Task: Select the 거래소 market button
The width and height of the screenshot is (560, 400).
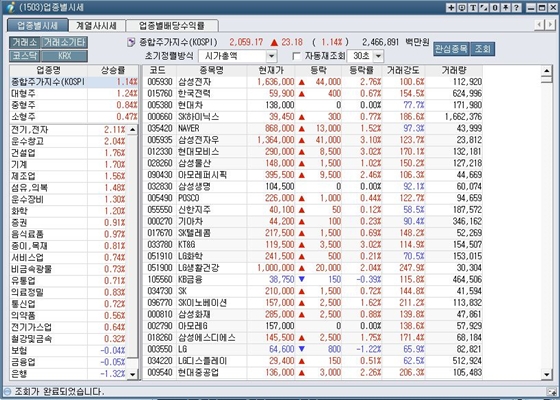Action: point(25,42)
